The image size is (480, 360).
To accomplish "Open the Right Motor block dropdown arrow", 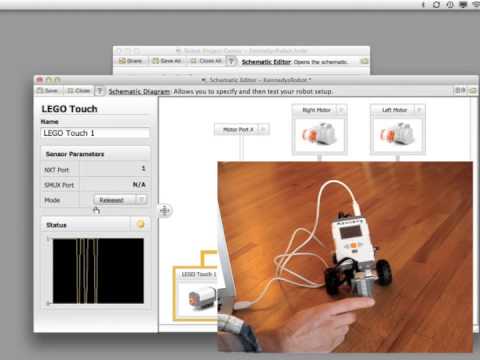I will pyautogui.click(x=341, y=110).
